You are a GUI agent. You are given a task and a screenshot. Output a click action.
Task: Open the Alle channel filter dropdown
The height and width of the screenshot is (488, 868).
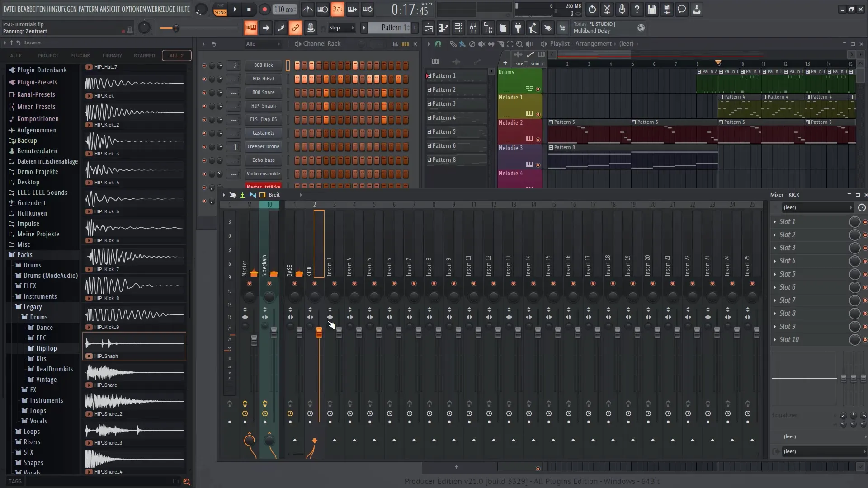coord(263,44)
